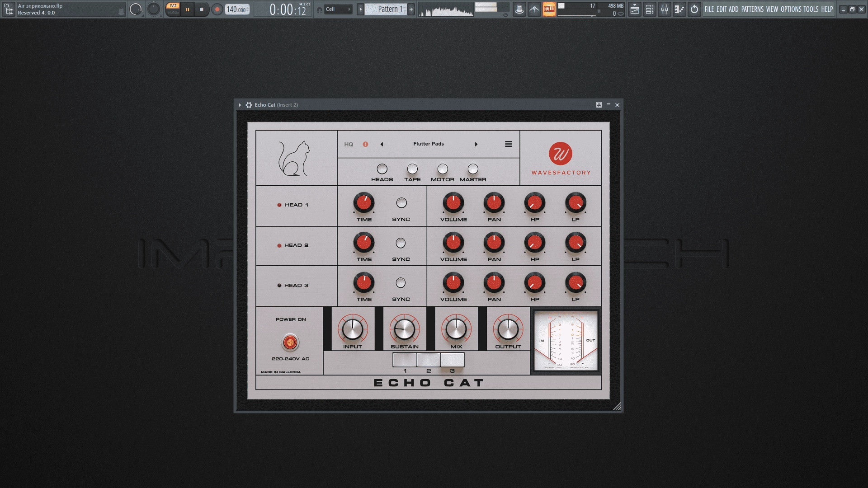Open the Playlist window icon

click(635, 9)
